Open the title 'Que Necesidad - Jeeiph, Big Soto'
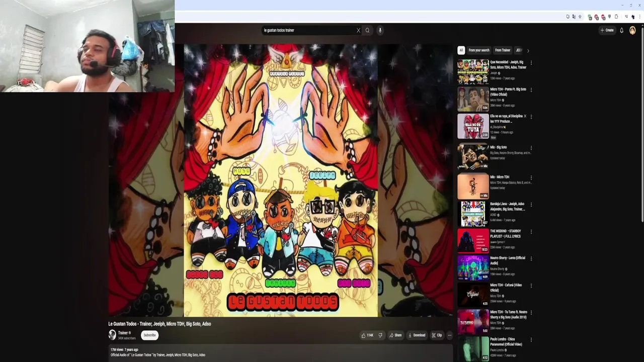The width and height of the screenshot is (644, 362). coord(508,65)
